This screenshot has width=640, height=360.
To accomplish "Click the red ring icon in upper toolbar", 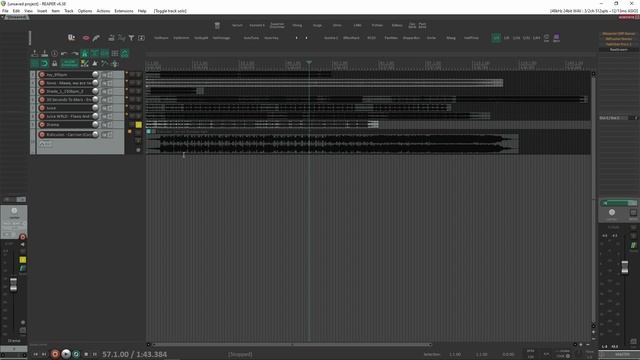I will click(86, 38).
